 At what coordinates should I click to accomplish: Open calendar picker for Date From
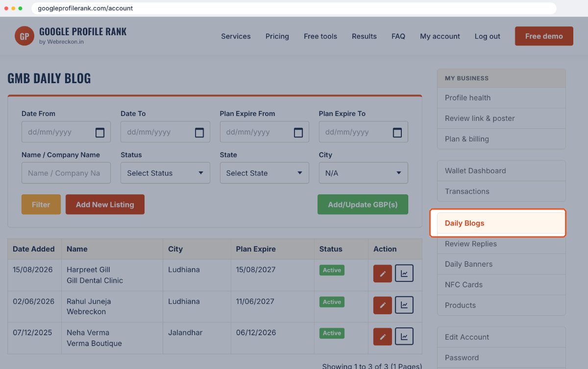100,132
